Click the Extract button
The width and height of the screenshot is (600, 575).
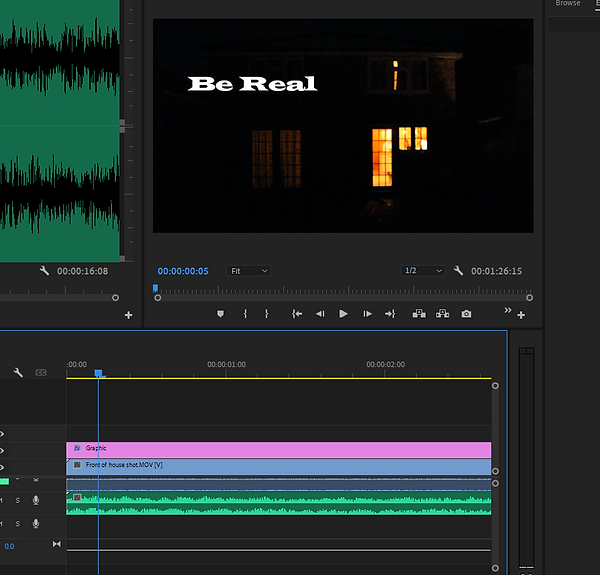pos(442,314)
